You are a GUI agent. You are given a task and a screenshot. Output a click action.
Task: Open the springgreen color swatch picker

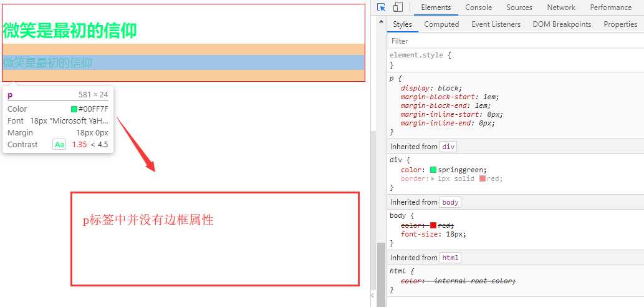pyautogui.click(x=433, y=170)
